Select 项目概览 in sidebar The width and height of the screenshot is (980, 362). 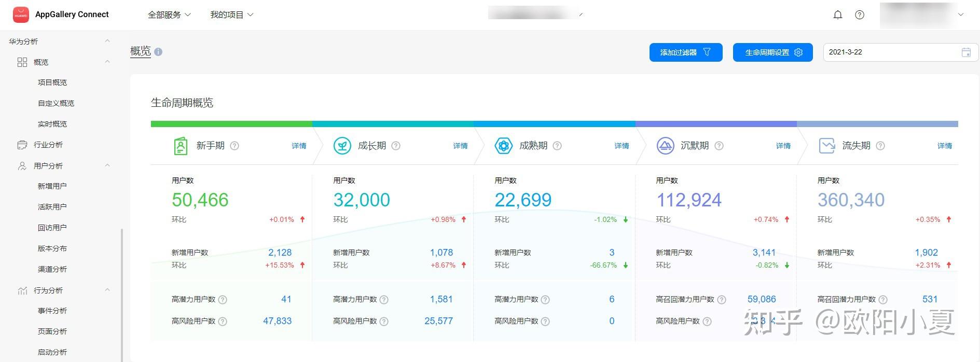52,82
